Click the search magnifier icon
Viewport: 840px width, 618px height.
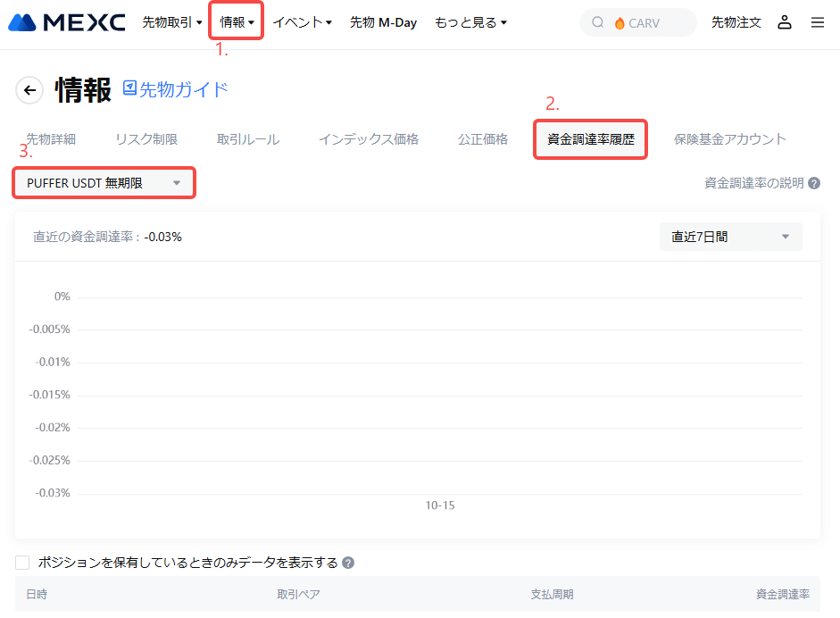pos(598,23)
